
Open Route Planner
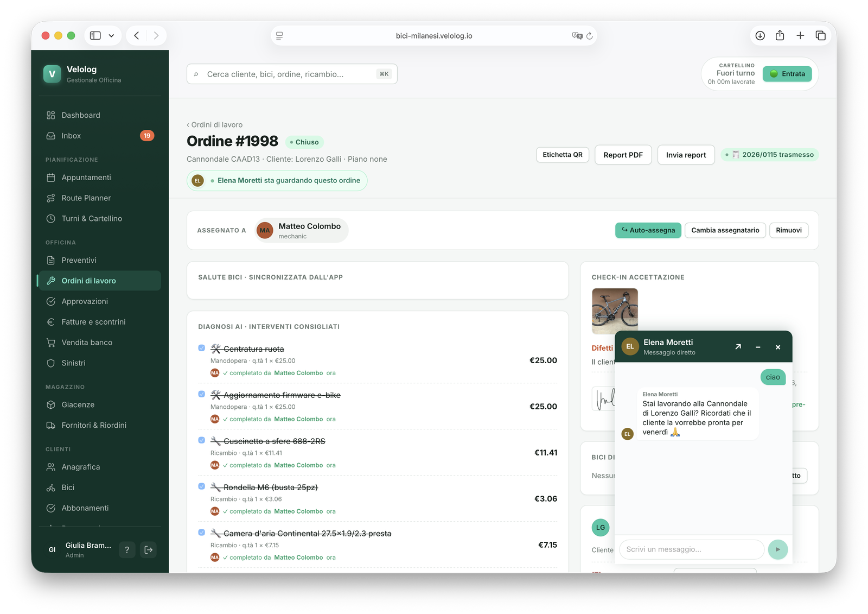coord(100,198)
